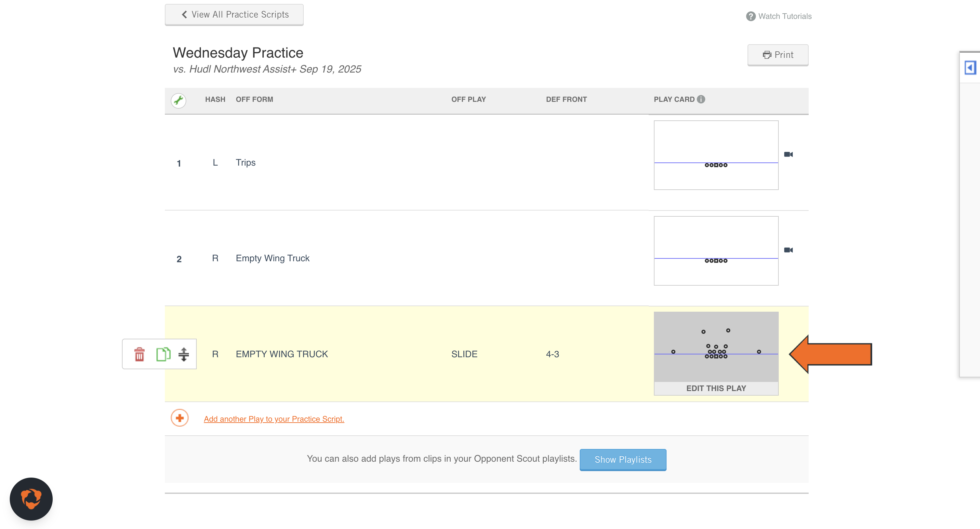The image size is (980, 529).
Task: Open the Trips play card thumbnail
Action: point(716,155)
